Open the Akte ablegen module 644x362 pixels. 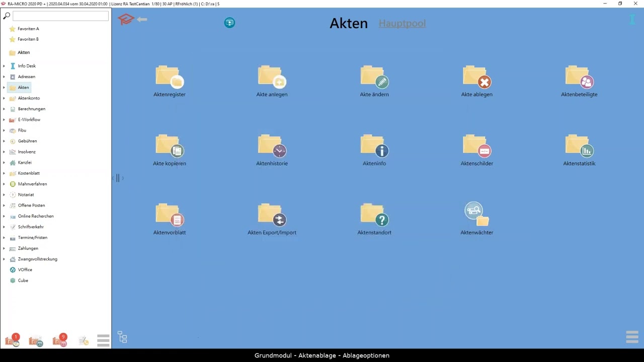point(477,81)
